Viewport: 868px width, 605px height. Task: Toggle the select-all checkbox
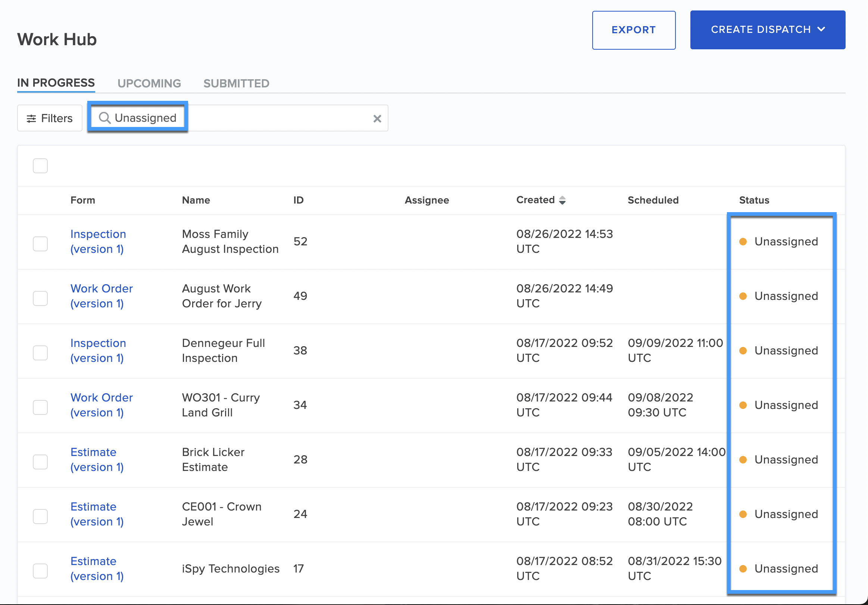click(x=40, y=166)
